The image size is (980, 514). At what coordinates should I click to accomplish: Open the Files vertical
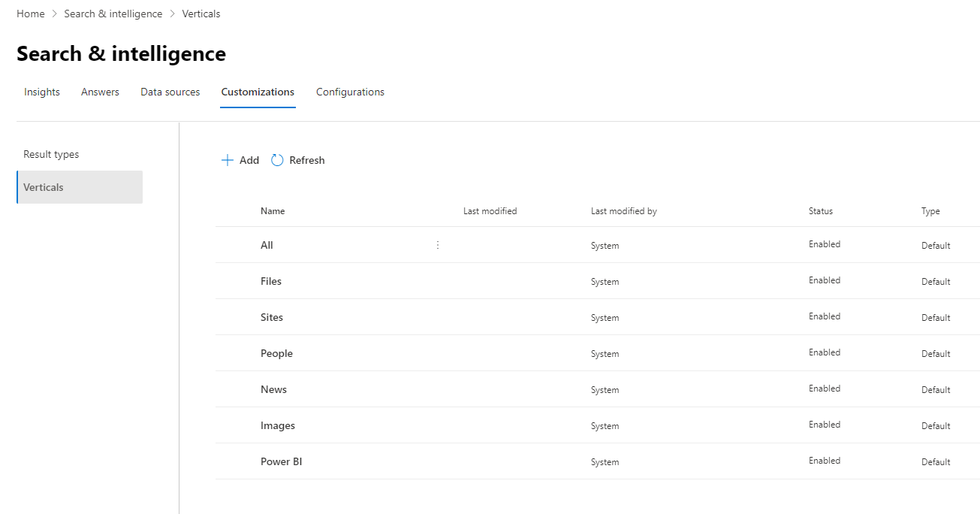click(270, 281)
